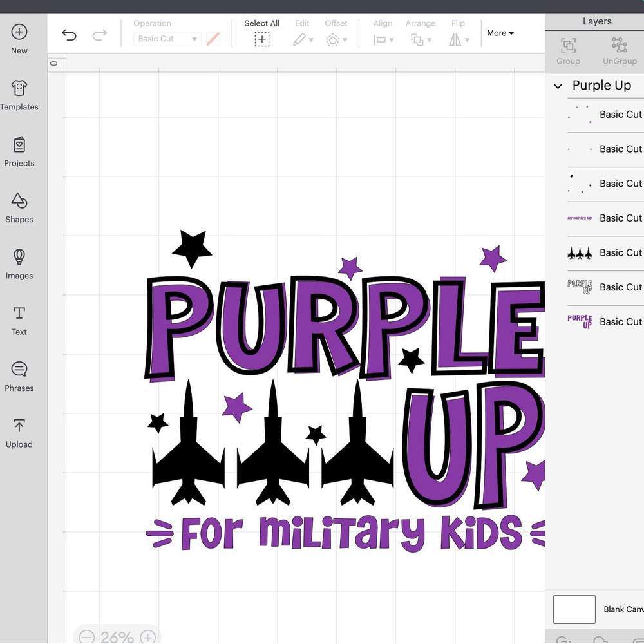Select the Text tool
Image resolution: width=644 pixels, height=644 pixels.
[x=19, y=314]
